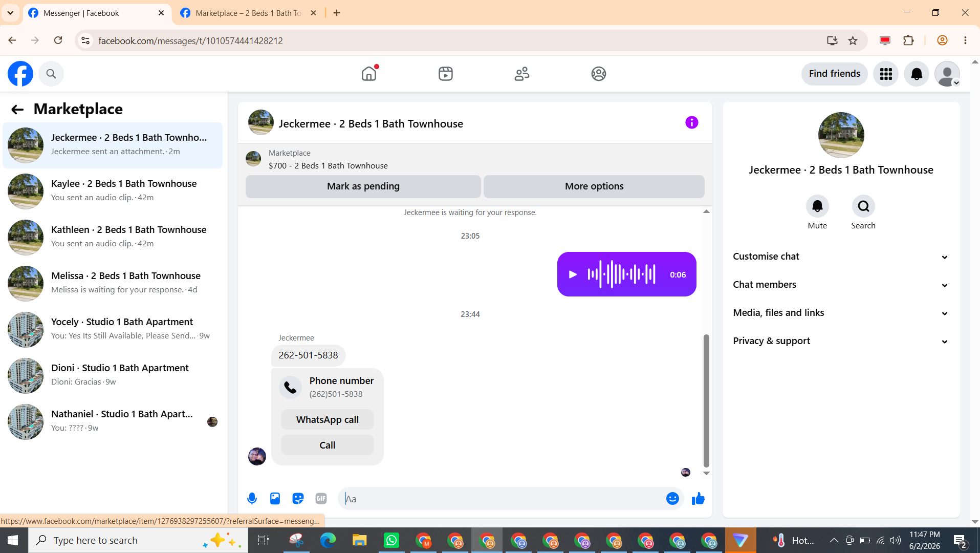This screenshot has width=980, height=553.
Task: Open Dioni Studio apartment conversation
Action: [x=113, y=375]
